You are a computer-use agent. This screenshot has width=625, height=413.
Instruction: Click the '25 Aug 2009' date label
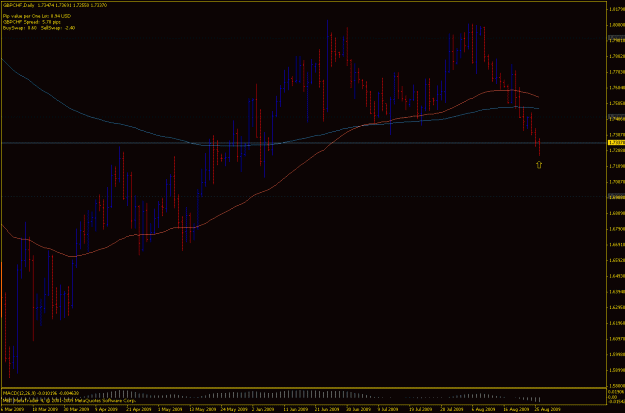tap(547, 409)
